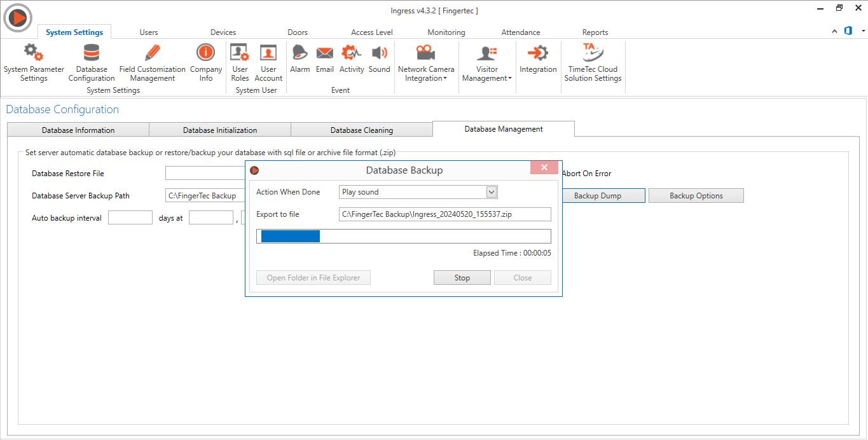Open the Database Initialization tab
This screenshot has height=440, width=868.
tap(220, 130)
